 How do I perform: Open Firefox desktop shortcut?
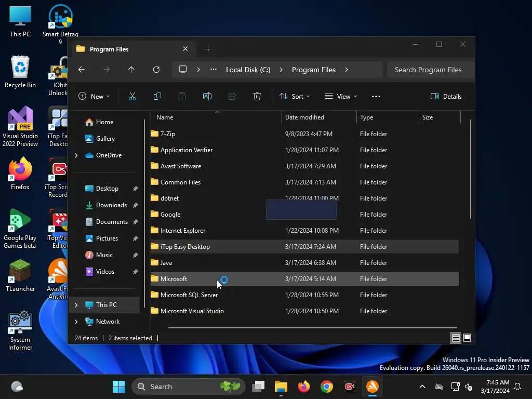[x=20, y=174]
